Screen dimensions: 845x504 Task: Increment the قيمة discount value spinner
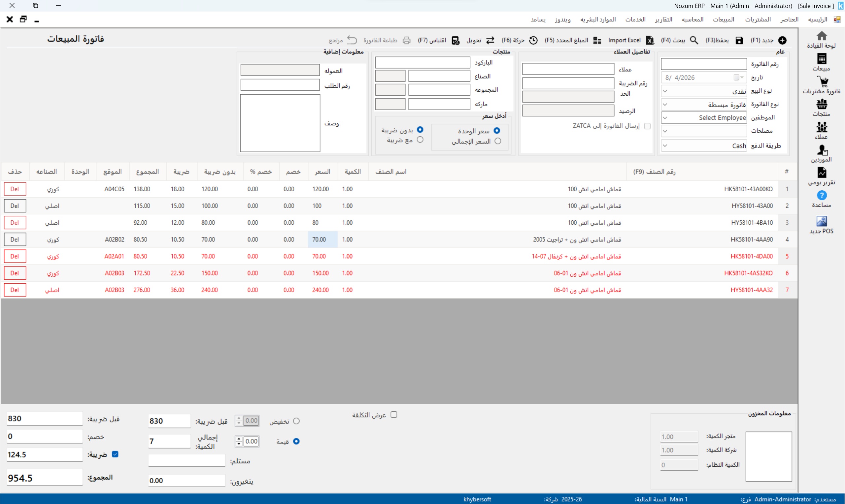[x=239, y=439]
